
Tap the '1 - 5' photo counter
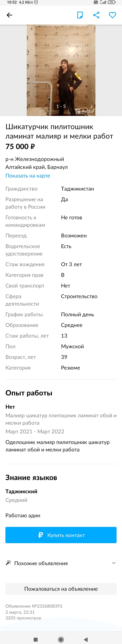[61, 107]
